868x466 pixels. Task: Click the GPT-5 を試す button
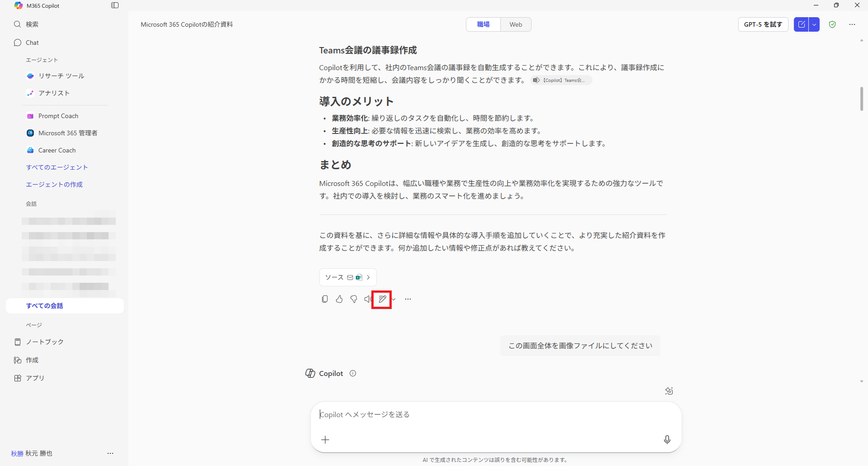pyautogui.click(x=763, y=24)
